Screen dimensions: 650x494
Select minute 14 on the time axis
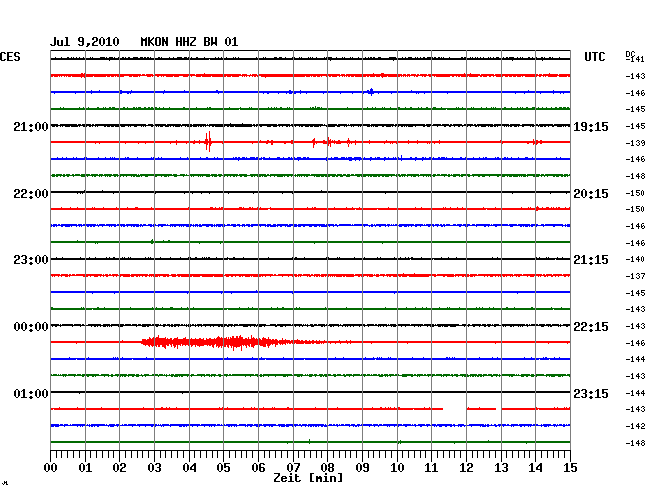(535, 468)
